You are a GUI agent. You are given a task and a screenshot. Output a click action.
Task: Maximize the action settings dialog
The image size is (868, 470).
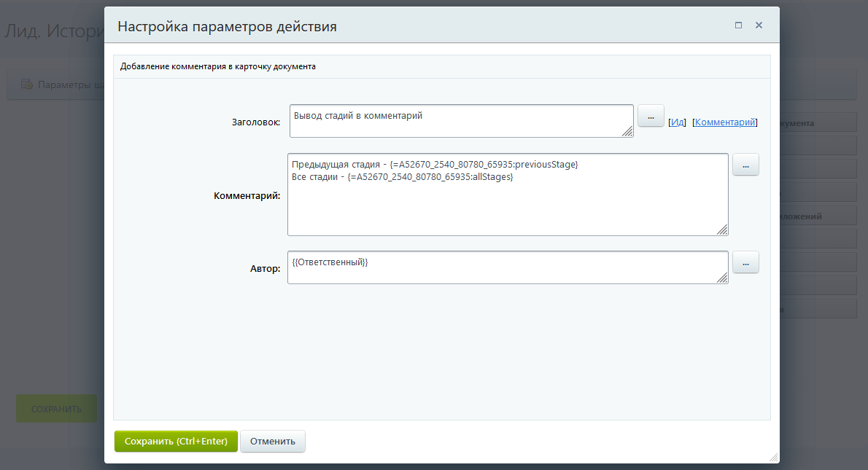738,25
